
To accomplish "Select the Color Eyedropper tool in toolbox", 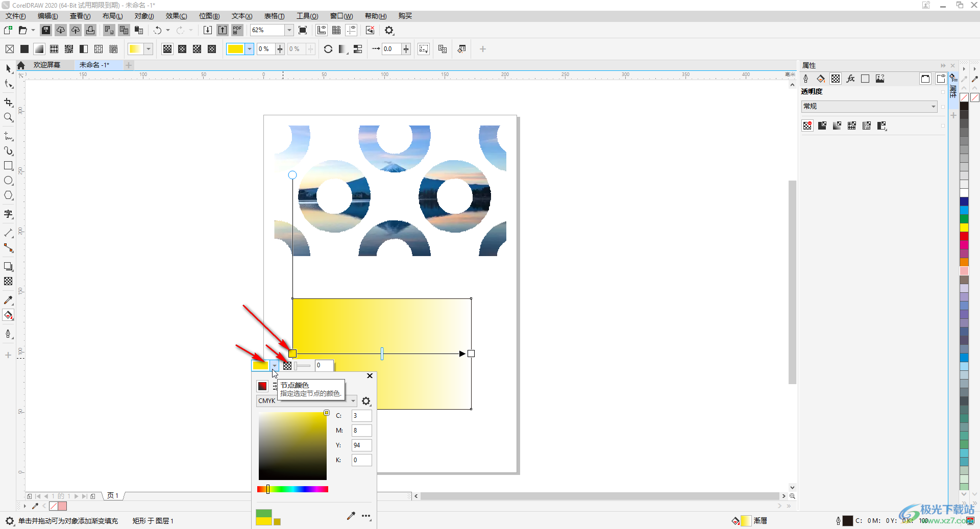I will click(8, 300).
